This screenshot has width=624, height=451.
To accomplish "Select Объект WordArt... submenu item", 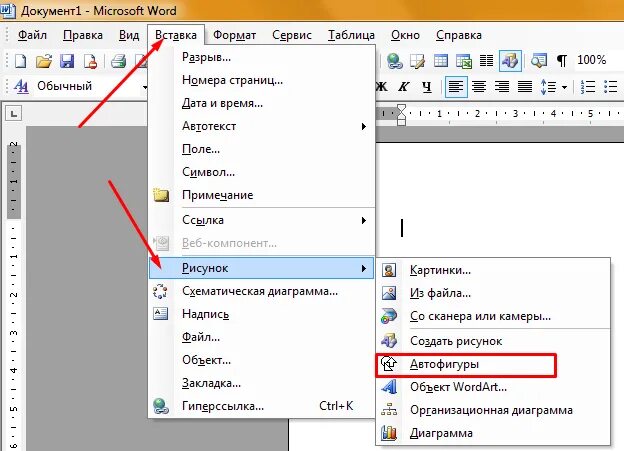I will (x=493, y=387).
